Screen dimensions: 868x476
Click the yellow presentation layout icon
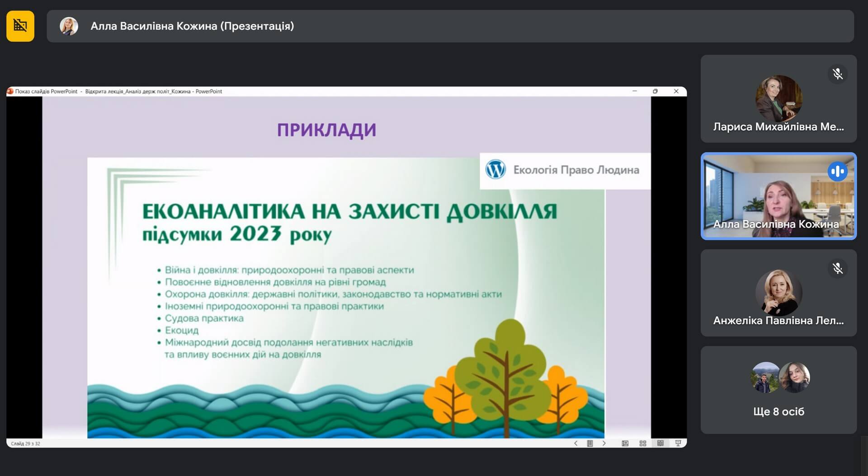20,26
